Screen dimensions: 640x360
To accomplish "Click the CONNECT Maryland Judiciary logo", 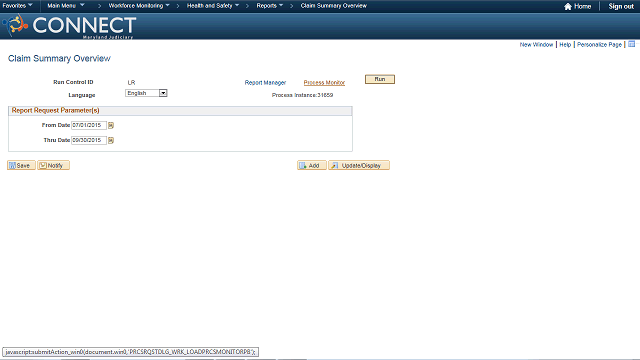I will pyautogui.click(x=69, y=26).
